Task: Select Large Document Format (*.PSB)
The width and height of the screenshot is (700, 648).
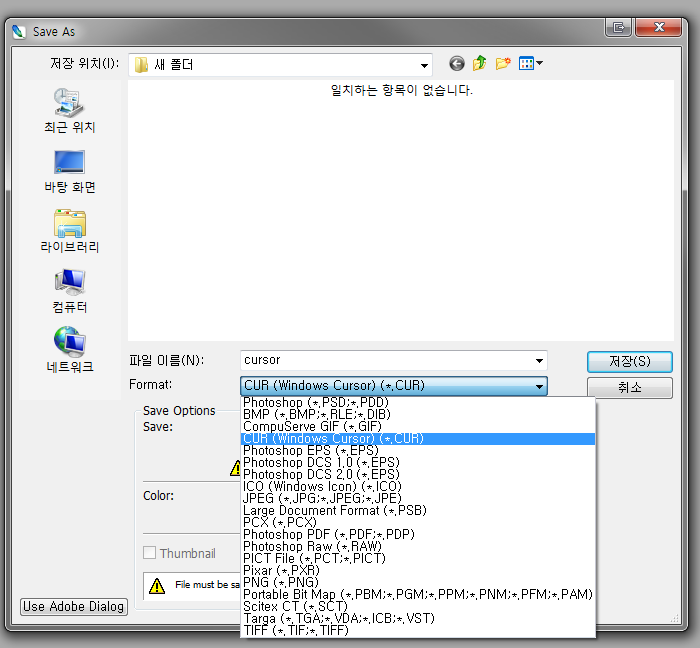Action: pos(418,511)
